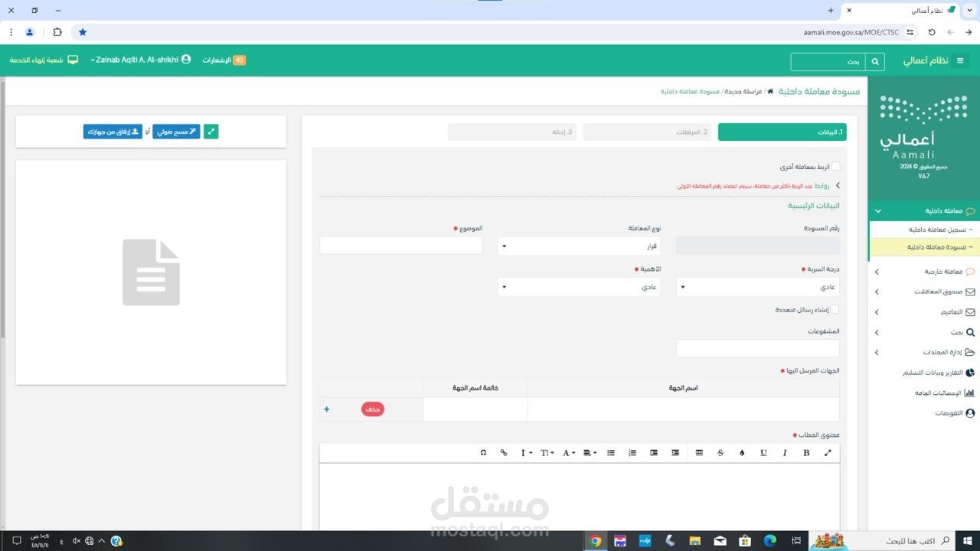This screenshot has width=980, height=551.
Task: Click the 'اسم الجهة' recipient name field
Action: (684, 409)
